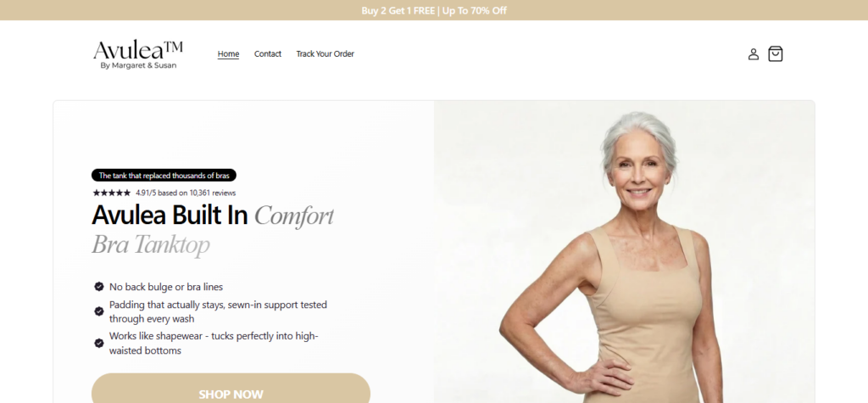
Task: Click checkmark badge beside 'No back bulge'
Action: pos(99,287)
